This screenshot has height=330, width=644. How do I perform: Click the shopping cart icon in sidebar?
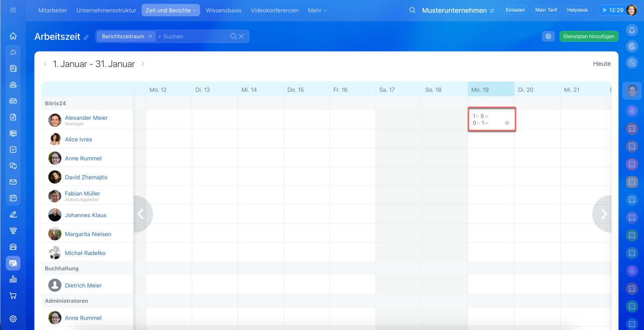[13, 296]
